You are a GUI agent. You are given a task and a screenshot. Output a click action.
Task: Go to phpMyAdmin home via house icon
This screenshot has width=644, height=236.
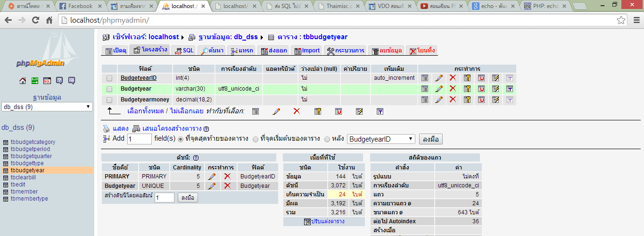[x=23, y=81]
